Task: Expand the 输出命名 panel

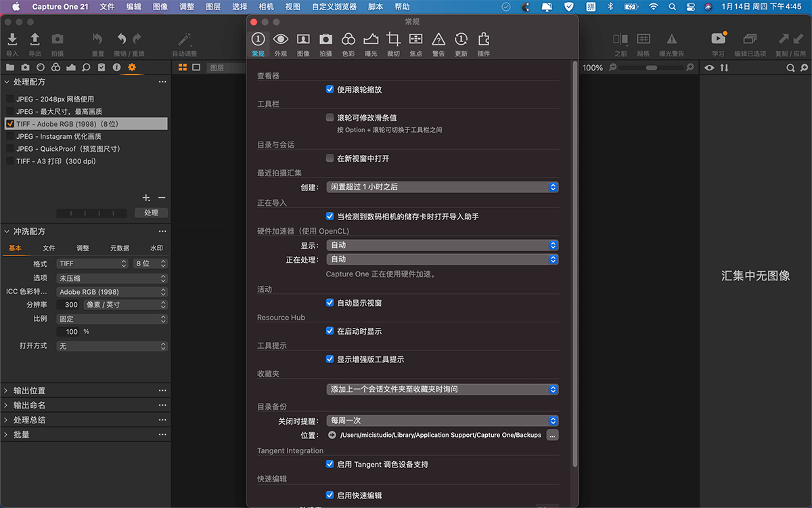Action: 6,405
